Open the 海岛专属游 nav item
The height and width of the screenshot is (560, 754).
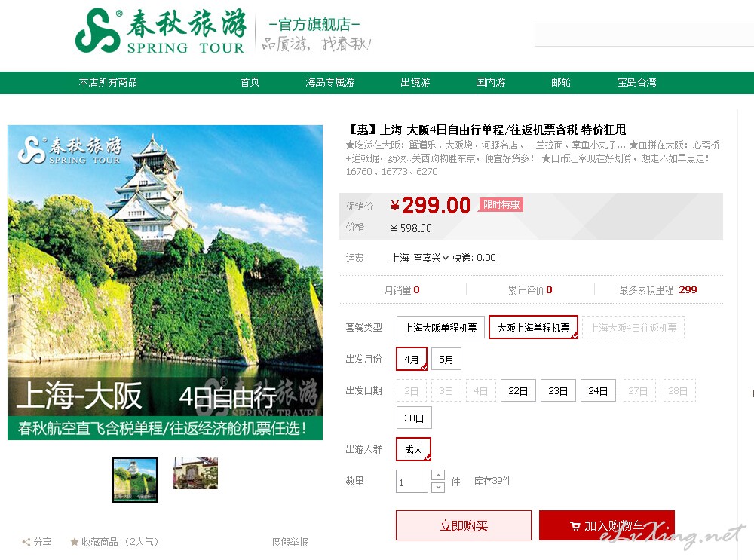click(330, 82)
